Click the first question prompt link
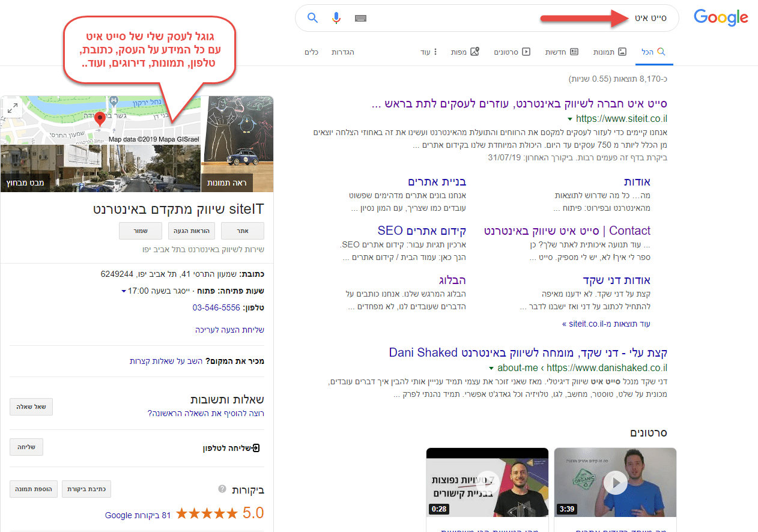Screen dimensions: 758x532 [x=206, y=413]
